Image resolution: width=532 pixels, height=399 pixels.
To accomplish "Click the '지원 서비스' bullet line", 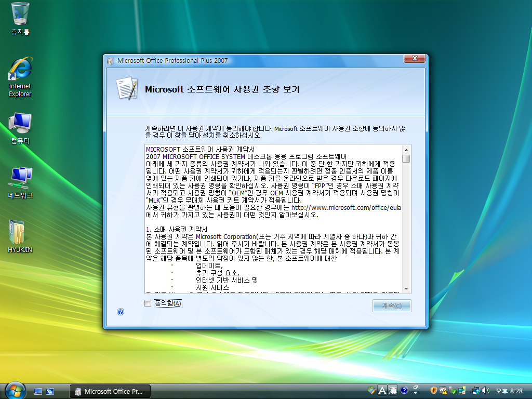I will point(212,287).
